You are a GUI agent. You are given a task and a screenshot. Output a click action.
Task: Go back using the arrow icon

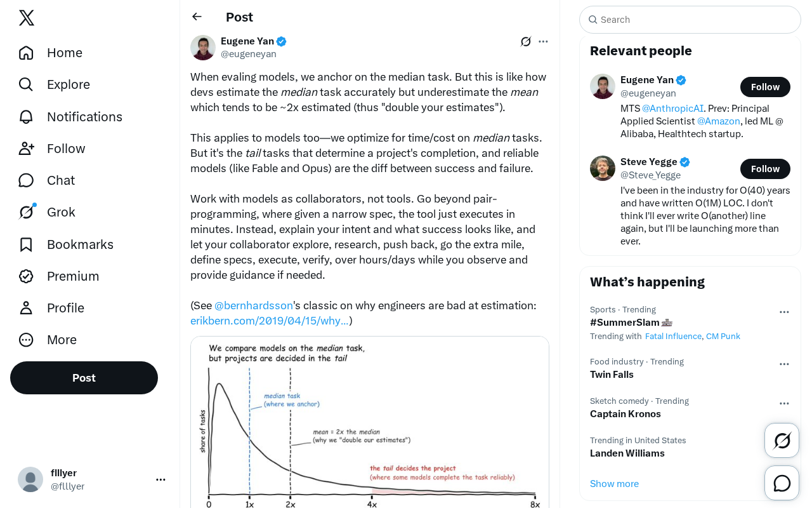click(x=197, y=17)
